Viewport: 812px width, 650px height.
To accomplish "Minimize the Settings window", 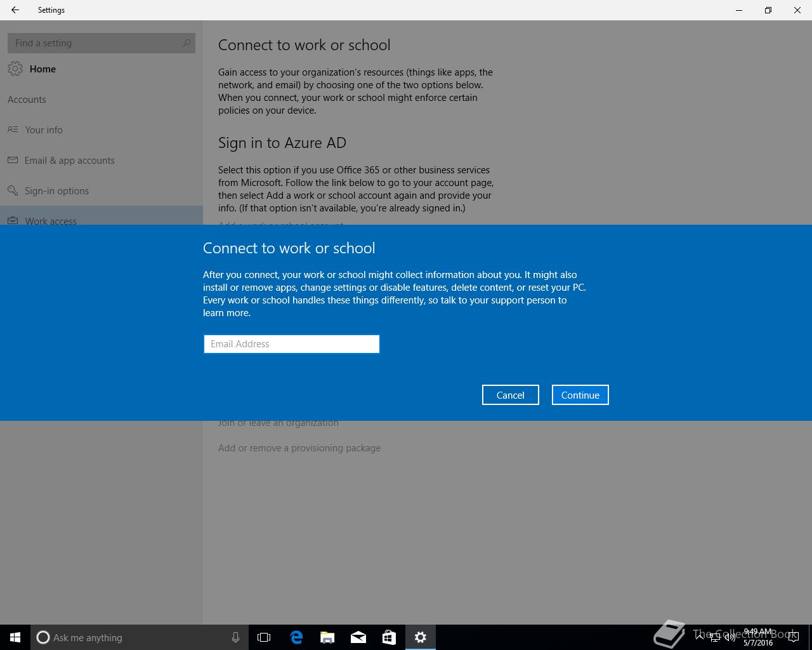I will pos(739,10).
